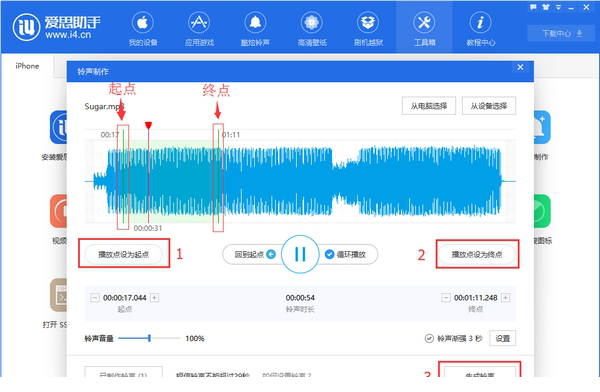Open 下载中心 download center

[562, 33]
